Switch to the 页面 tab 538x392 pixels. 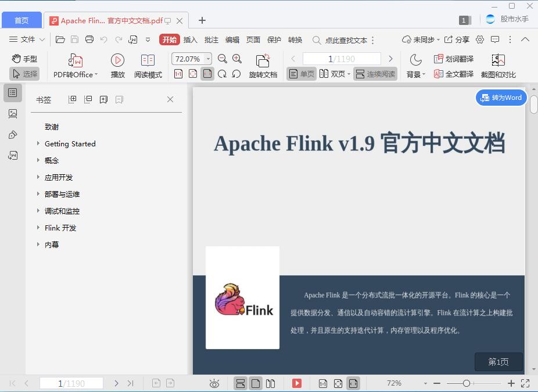(253, 40)
